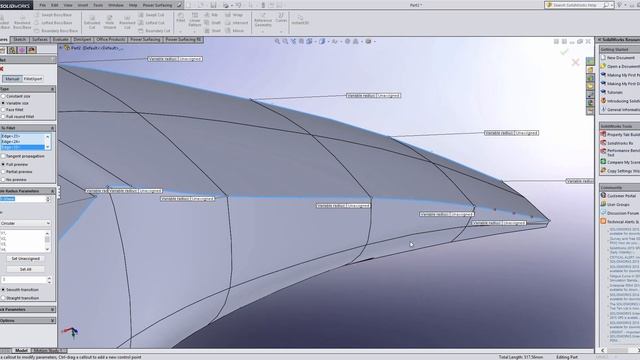Select the Intersect tool
Screen dimensions: 640x360
(237, 23)
